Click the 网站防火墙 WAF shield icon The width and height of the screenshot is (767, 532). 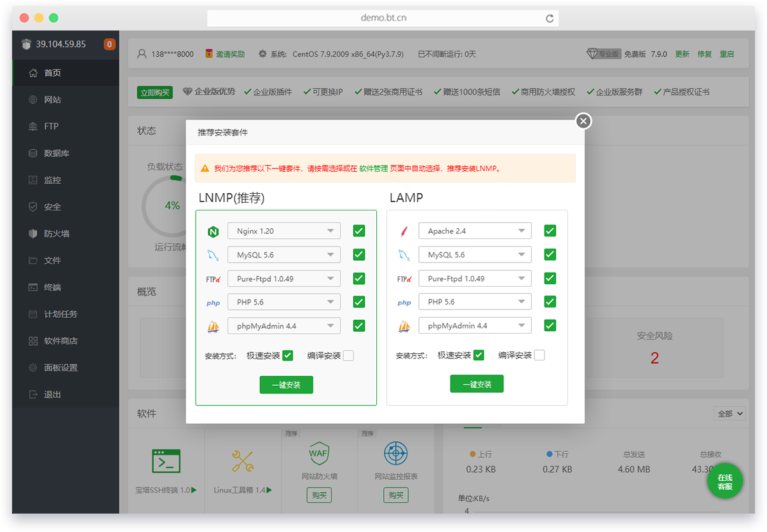click(319, 454)
